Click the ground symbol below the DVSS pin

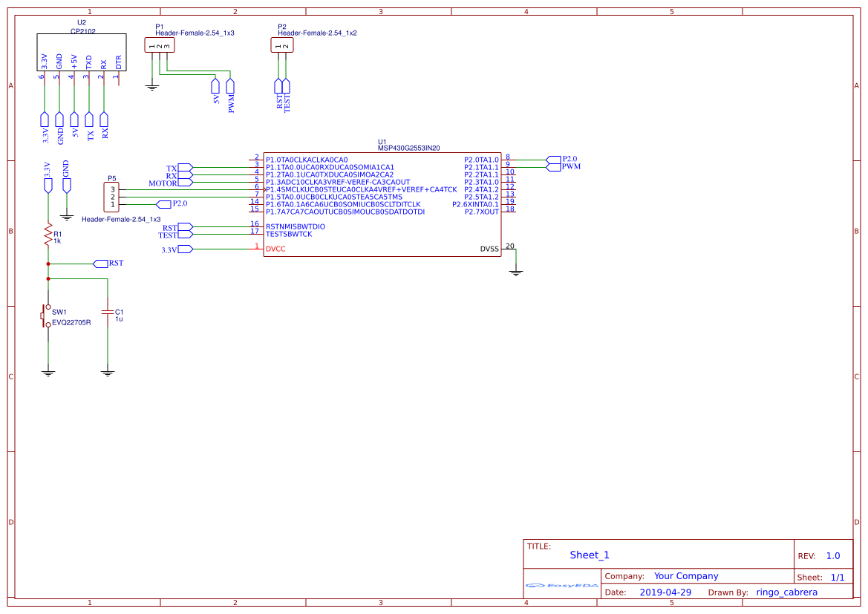[518, 271]
